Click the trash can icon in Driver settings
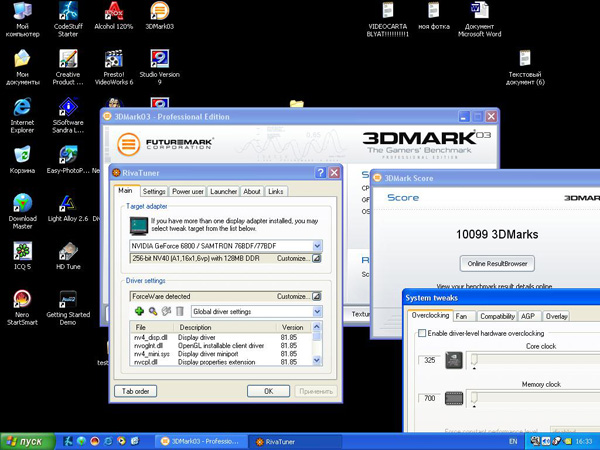600x450 pixels. click(180, 312)
